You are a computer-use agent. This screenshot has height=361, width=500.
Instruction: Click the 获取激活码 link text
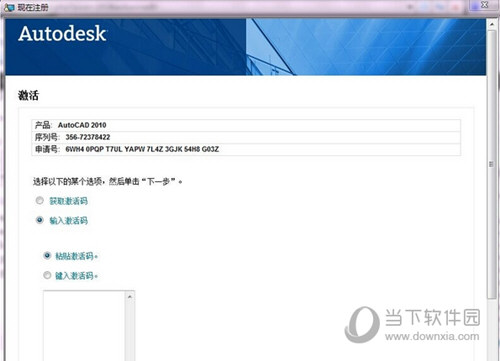[x=68, y=201]
